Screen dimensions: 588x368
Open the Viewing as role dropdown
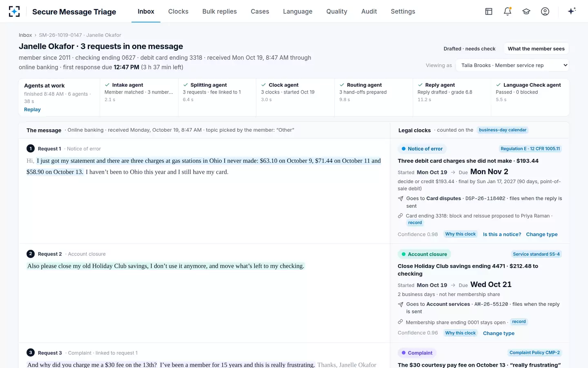point(513,65)
